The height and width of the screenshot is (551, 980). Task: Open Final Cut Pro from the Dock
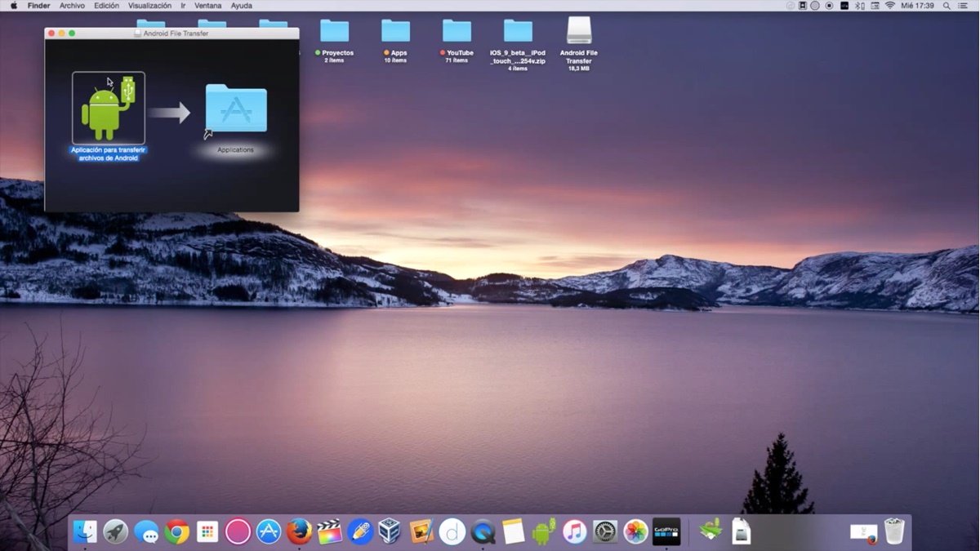click(x=329, y=531)
